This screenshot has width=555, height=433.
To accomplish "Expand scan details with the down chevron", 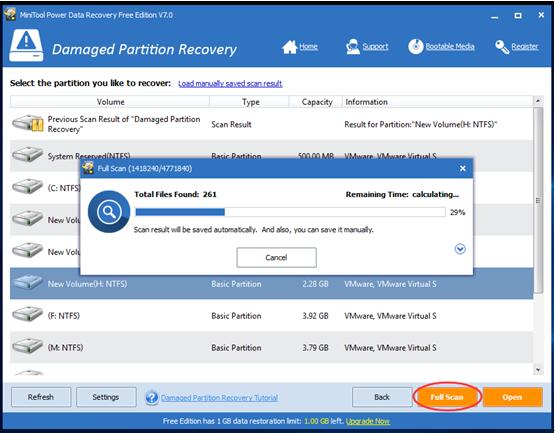I will point(460,249).
